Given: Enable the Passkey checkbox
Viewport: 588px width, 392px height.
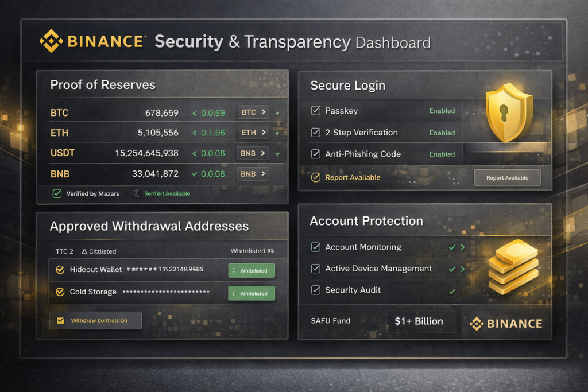Looking at the screenshot, I should tap(315, 110).
